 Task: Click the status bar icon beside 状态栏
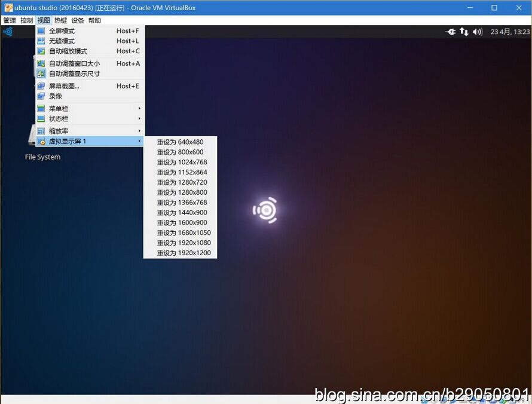tap(41, 119)
